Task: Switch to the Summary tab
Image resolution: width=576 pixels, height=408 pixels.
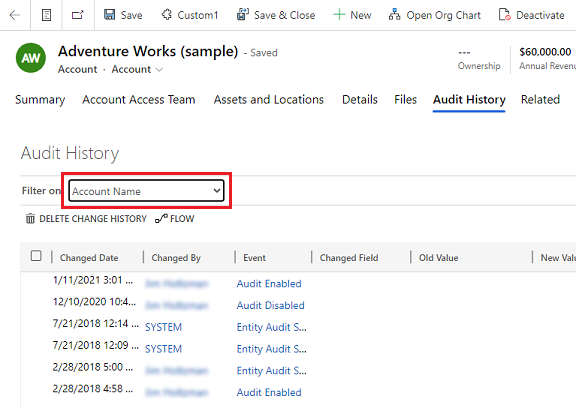Action: pyautogui.click(x=40, y=100)
